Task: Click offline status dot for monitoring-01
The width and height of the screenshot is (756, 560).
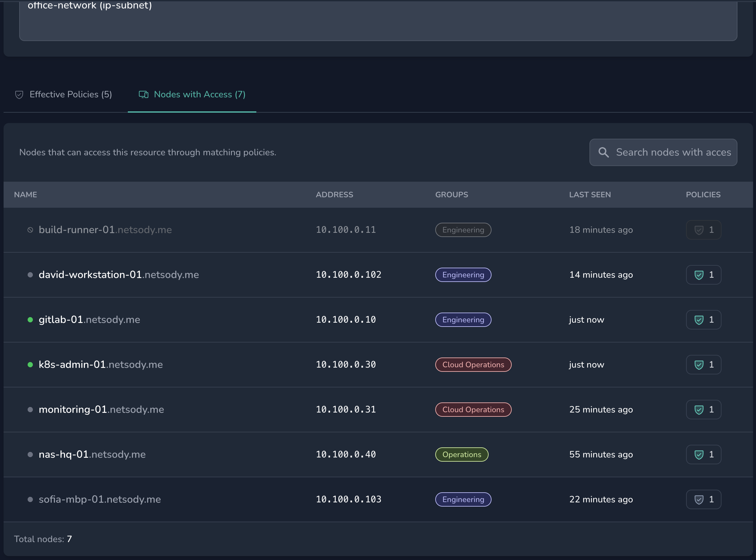Action: pyautogui.click(x=30, y=410)
